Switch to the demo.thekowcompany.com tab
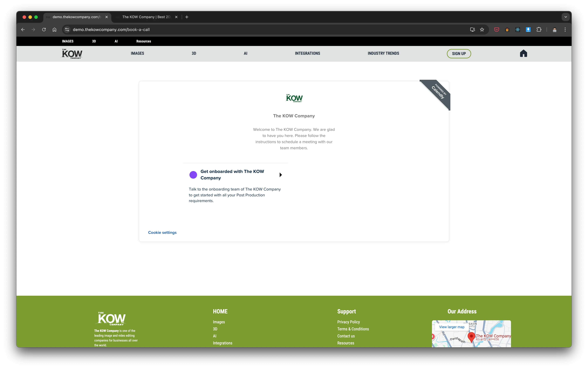The width and height of the screenshot is (588, 369). click(77, 17)
